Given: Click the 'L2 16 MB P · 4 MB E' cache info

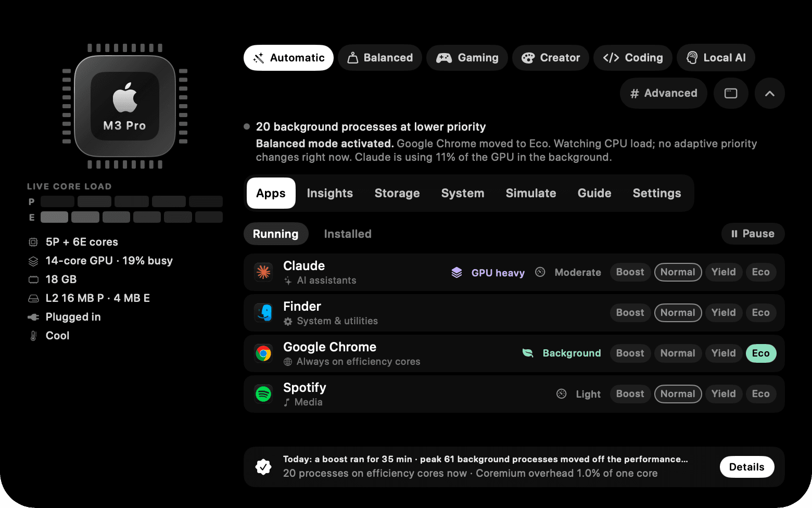Looking at the screenshot, I should (x=98, y=298).
